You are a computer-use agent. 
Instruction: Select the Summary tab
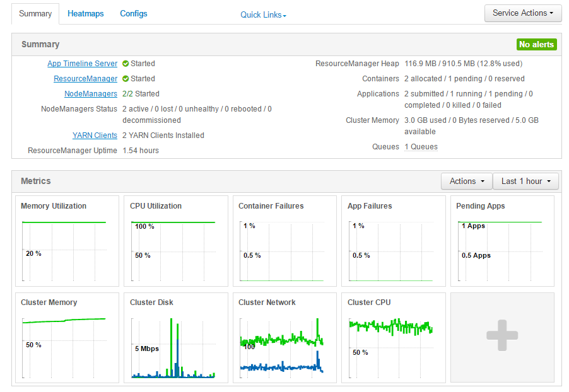click(35, 13)
